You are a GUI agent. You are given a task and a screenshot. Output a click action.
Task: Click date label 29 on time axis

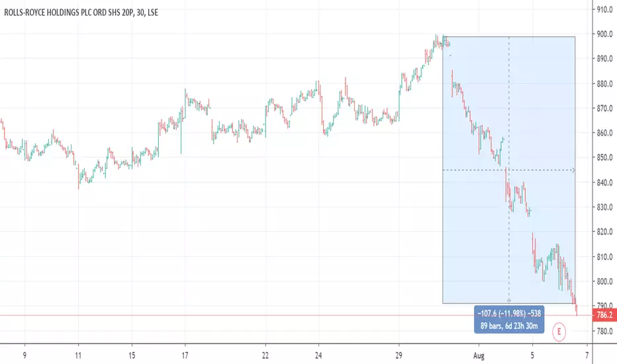[x=399, y=356]
